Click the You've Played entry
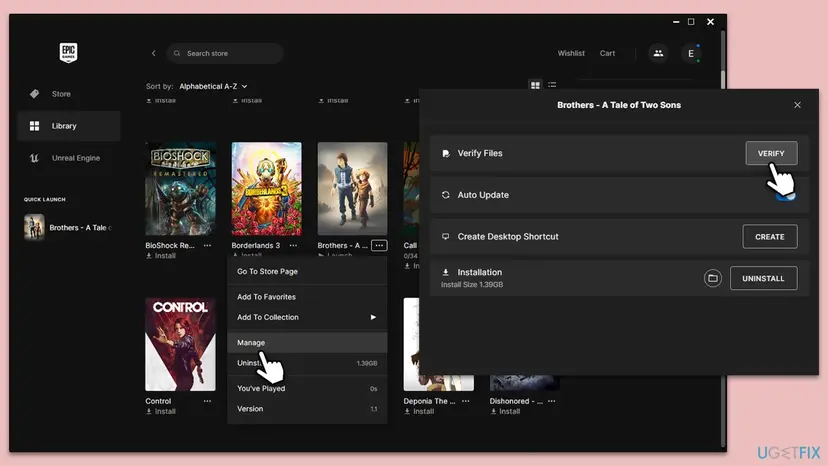Viewport: 828px width, 466px height. click(x=307, y=388)
